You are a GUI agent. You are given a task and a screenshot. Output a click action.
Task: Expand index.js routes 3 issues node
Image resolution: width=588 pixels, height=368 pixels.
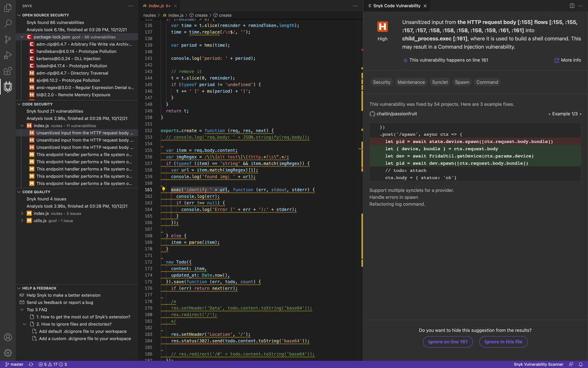[23, 213]
